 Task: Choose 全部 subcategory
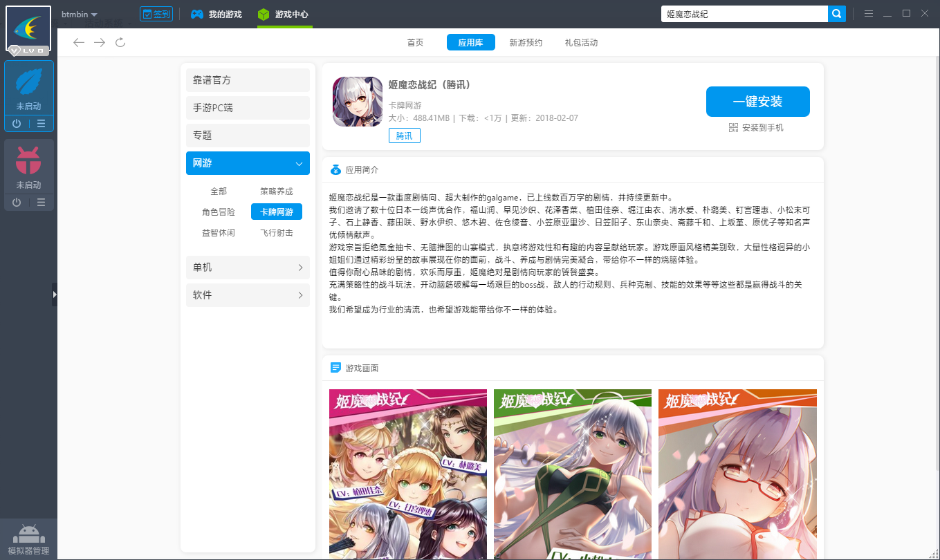click(x=219, y=192)
